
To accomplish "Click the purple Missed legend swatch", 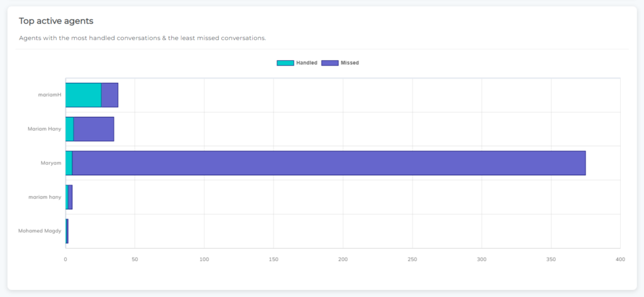I will [x=330, y=63].
